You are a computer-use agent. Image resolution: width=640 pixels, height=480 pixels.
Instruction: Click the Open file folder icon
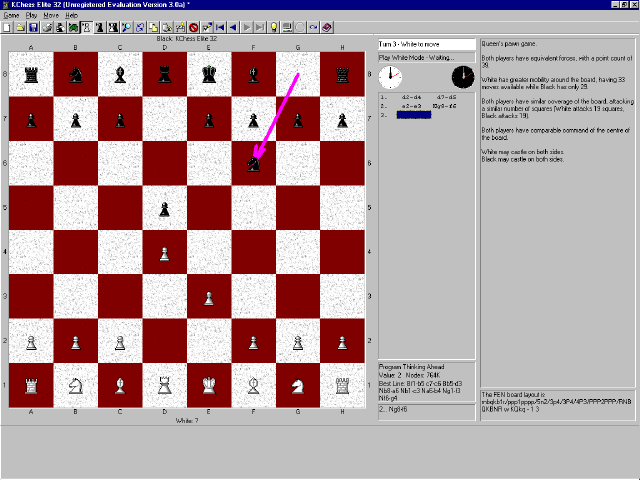coord(20,27)
